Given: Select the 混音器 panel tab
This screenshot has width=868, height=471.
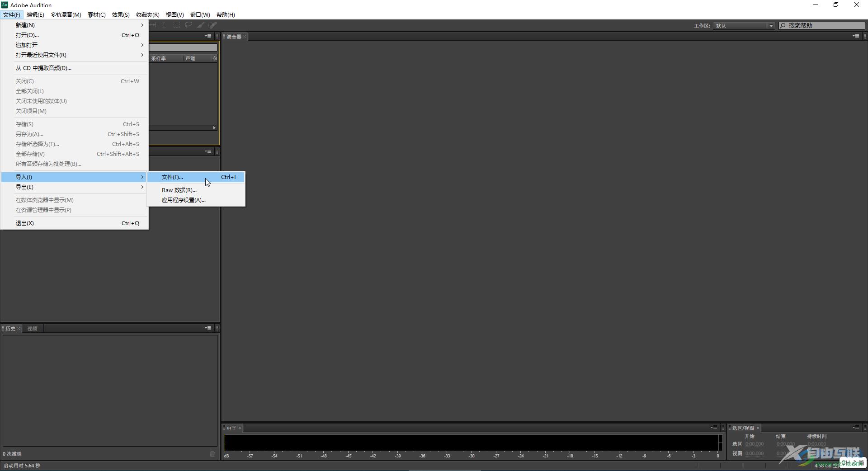Looking at the screenshot, I should (234, 37).
